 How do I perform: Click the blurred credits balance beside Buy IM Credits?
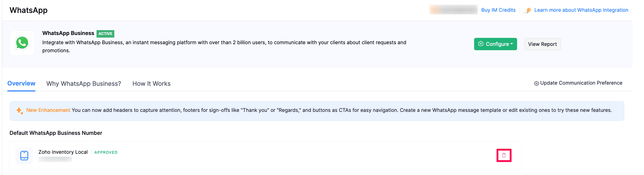(453, 10)
